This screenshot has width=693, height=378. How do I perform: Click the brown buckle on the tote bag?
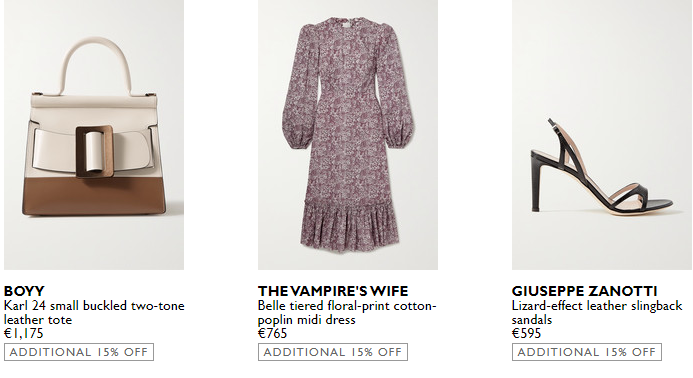click(95, 152)
